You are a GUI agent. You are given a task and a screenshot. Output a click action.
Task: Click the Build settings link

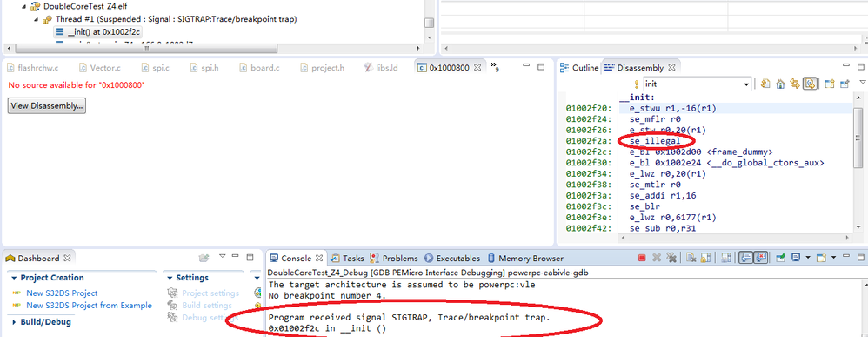point(206,306)
